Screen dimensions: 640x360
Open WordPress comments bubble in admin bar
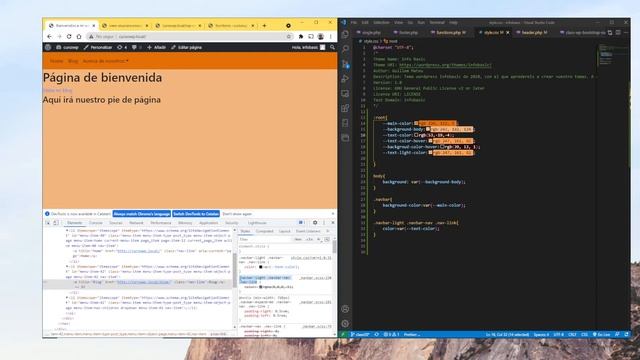[x=136, y=47]
